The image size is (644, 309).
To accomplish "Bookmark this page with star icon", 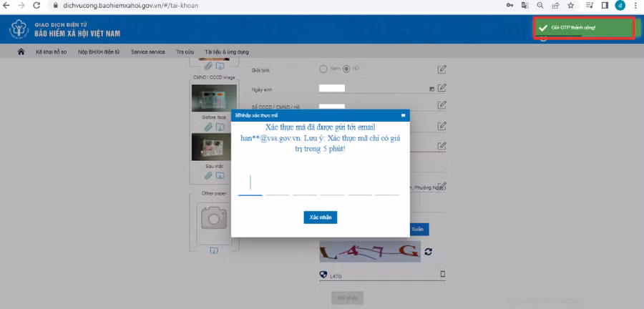I will coord(570,5).
